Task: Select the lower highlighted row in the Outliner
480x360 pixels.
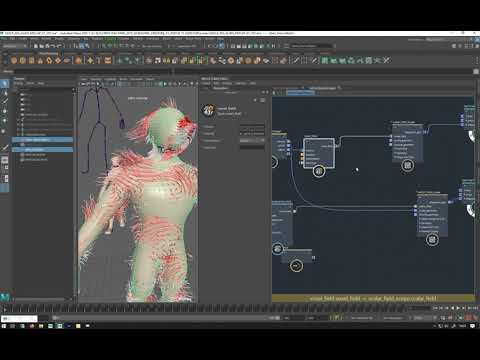Action: (x=43, y=150)
